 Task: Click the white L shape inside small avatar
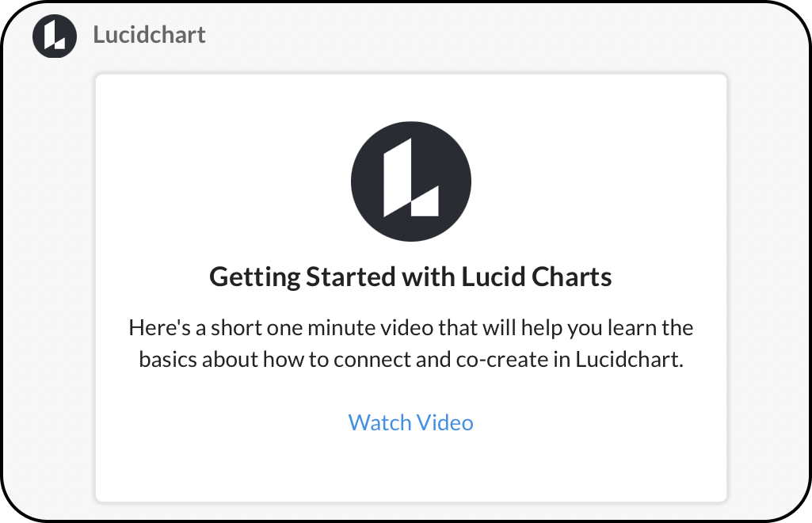coord(55,35)
